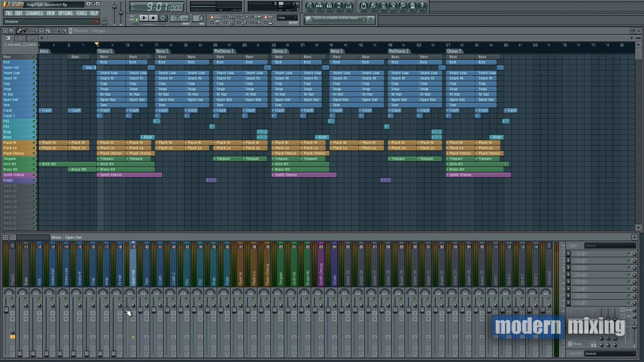The image size is (644, 362).
Task: Open the snap Line dropdown
Action: click(x=287, y=18)
